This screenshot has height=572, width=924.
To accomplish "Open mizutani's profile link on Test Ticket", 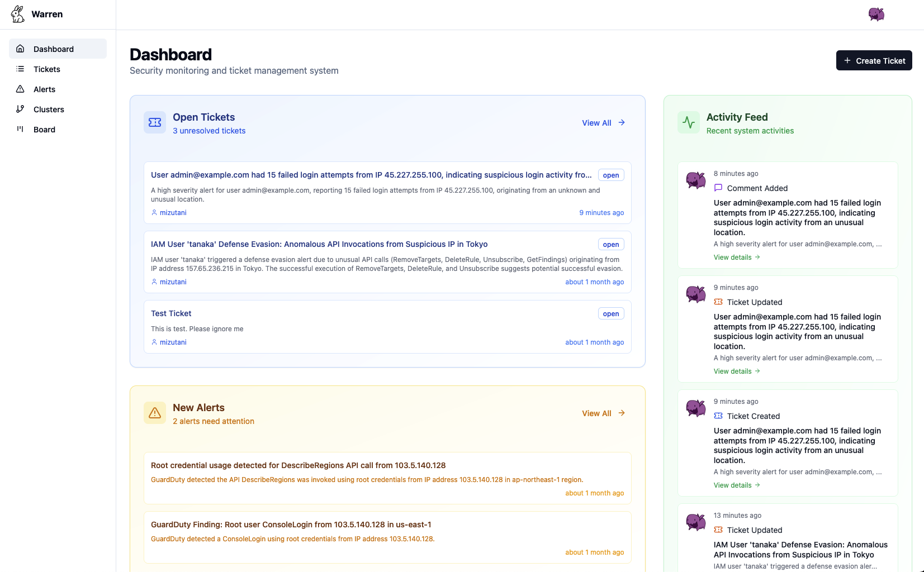I will coord(173,342).
